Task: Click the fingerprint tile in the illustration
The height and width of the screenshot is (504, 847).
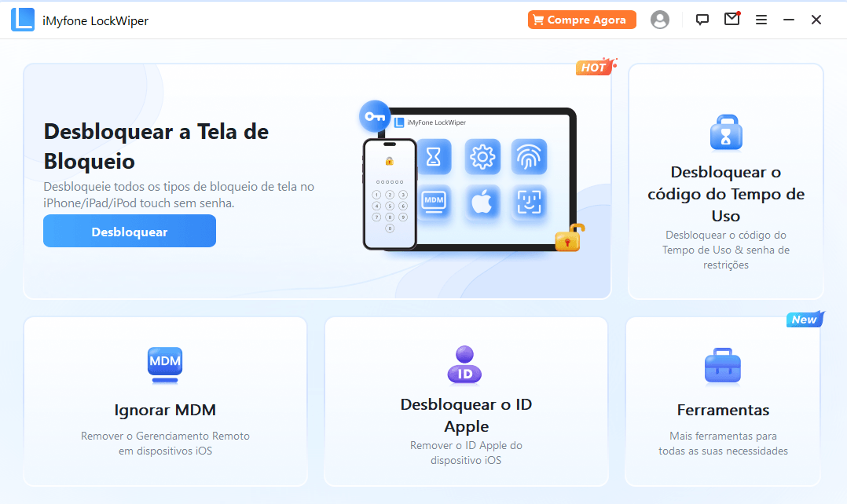Action: pos(529,157)
